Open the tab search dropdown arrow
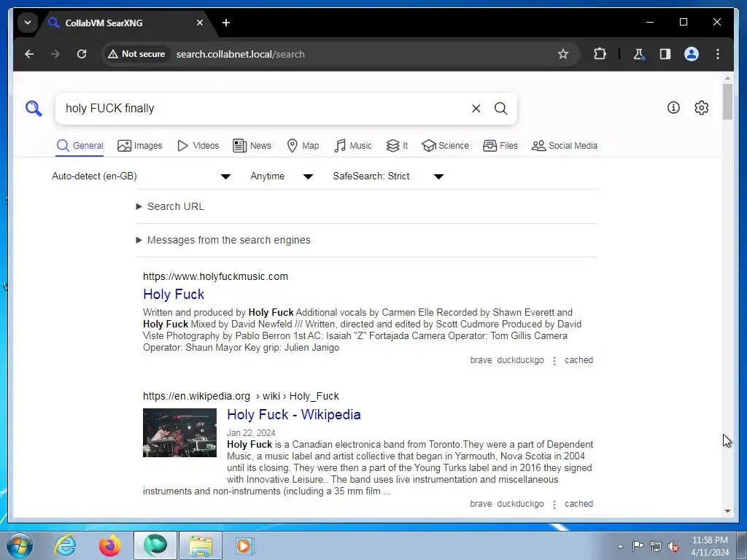This screenshot has height=560, width=747. tap(28, 23)
